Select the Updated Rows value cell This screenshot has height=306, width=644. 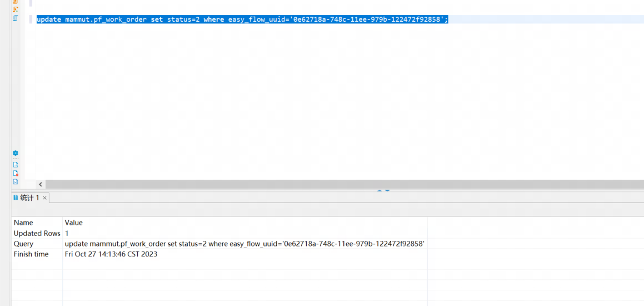(67, 233)
